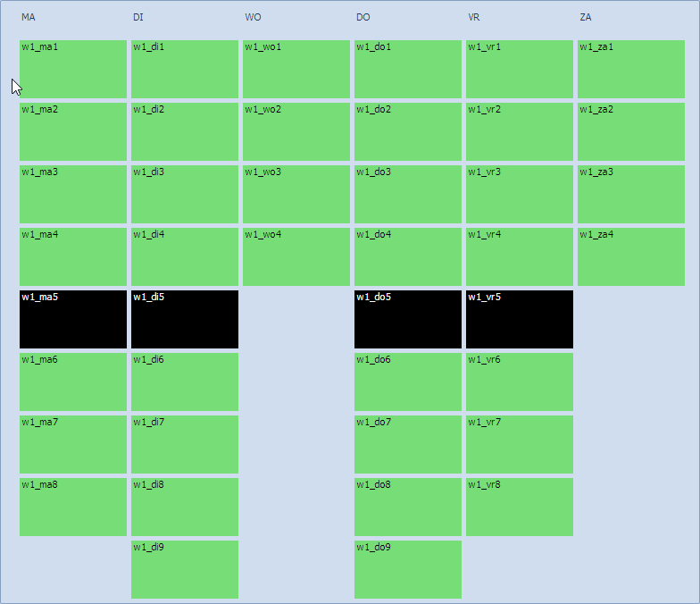Viewport: 700px width, 604px height.
Task: Choose the w1_do2 cell
Action: click(x=408, y=132)
